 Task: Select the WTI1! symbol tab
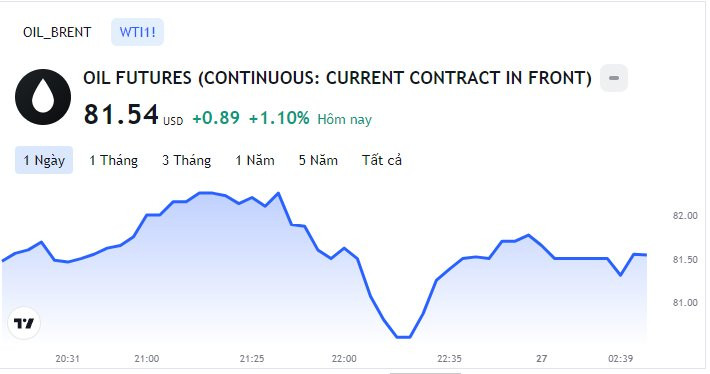(137, 32)
